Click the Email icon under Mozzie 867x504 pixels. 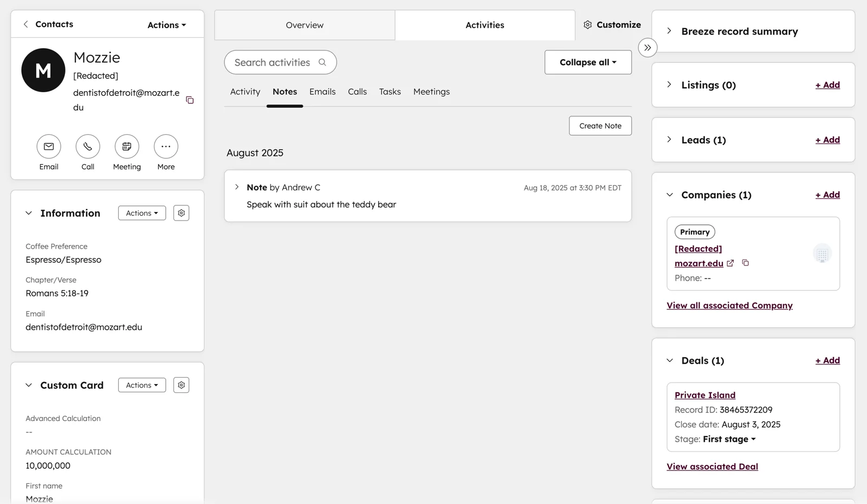(x=49, y=146)
